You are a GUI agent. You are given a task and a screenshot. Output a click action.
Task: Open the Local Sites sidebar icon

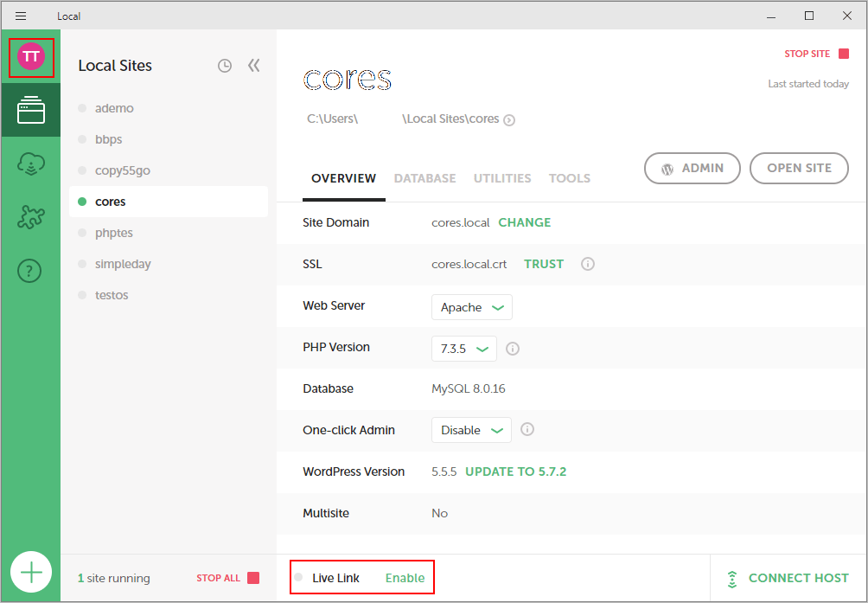31,110
